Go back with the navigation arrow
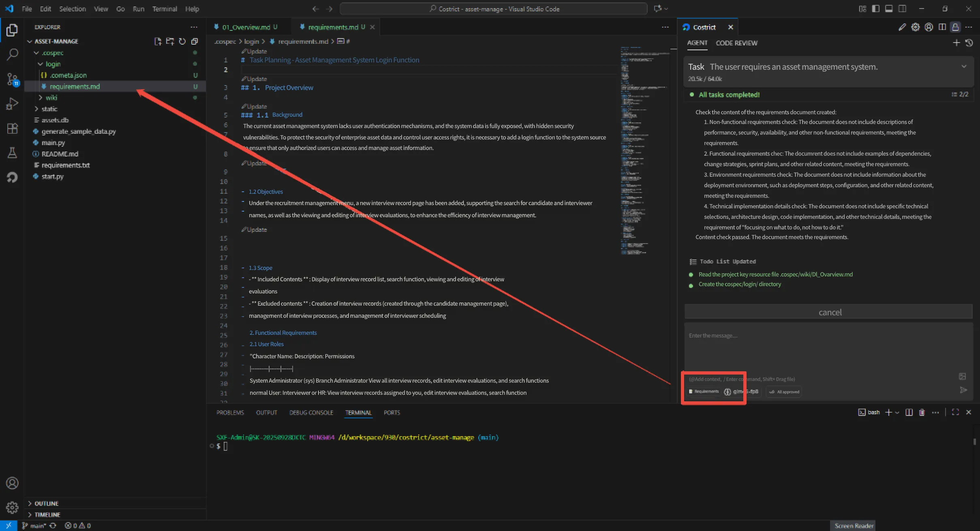Image resolution: width=980 pixels, height=531 pixels. [316, 9]
